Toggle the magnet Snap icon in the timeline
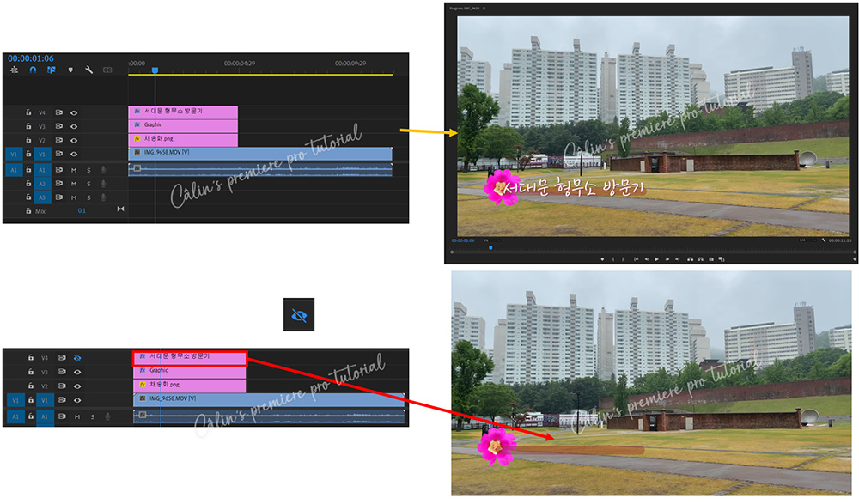Image resolution: width=859 pixels, height=504 pixels. (33, 70)
